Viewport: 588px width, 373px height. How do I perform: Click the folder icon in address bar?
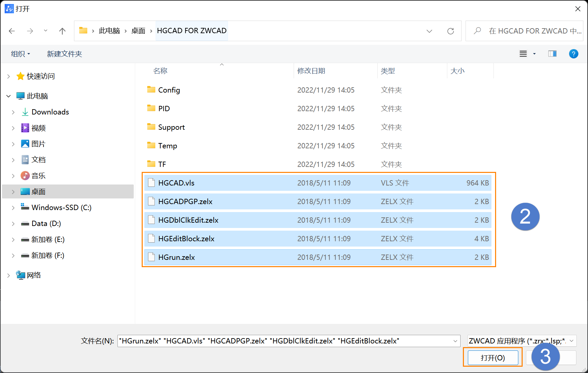[x=83, y=31]
